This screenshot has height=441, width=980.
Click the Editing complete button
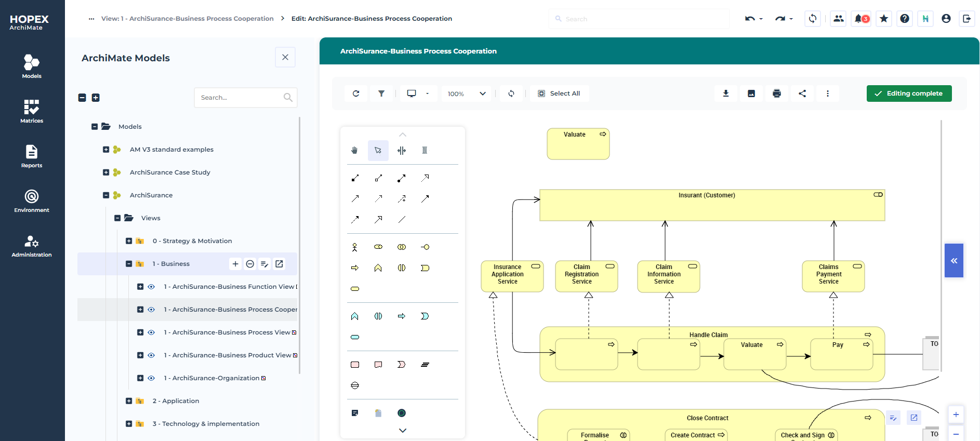pyautogui.click(x=909, y=93)
